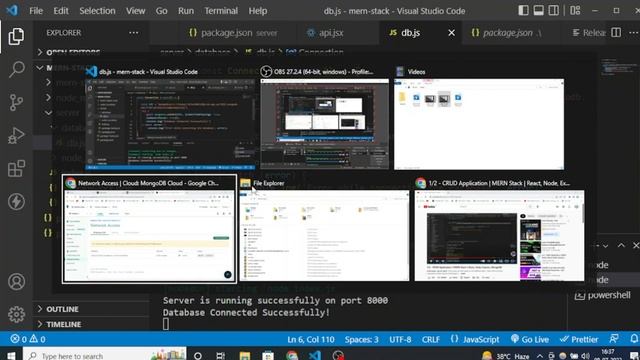Viewport: 640px width, 360px height.
Task: Open File Explorer from the taskbar
Action: point(245,355)
